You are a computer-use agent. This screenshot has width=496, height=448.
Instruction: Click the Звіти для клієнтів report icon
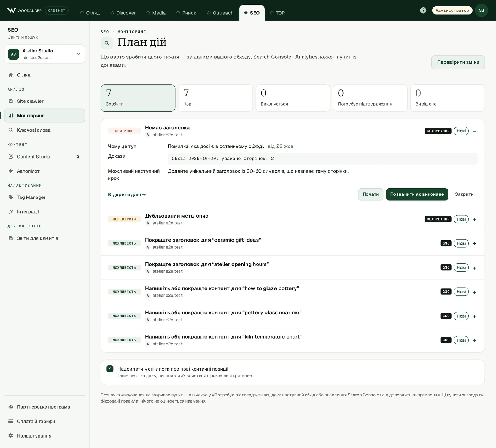(x=11, y=238)
